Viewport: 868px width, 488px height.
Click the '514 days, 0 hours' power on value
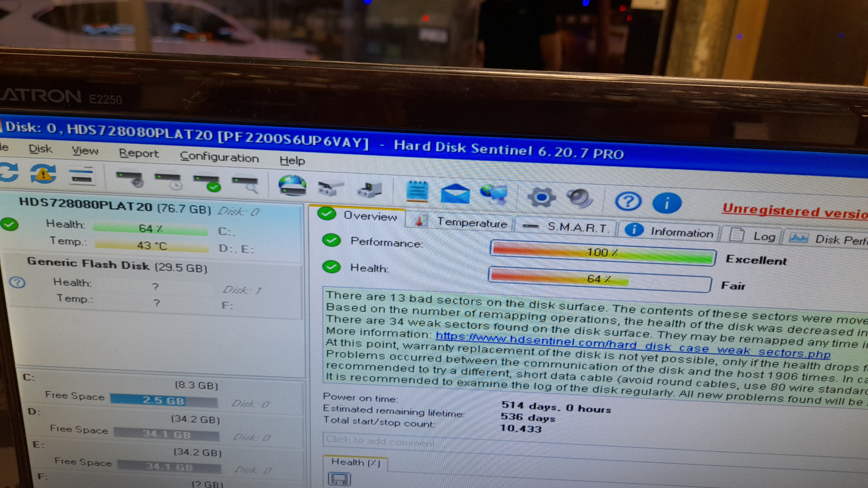coord(556,407)
